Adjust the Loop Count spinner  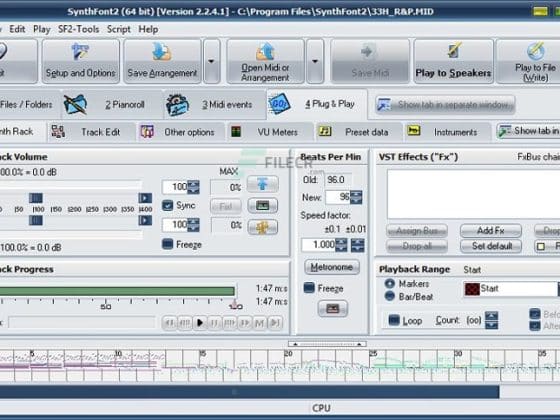[x=491, y=320]
